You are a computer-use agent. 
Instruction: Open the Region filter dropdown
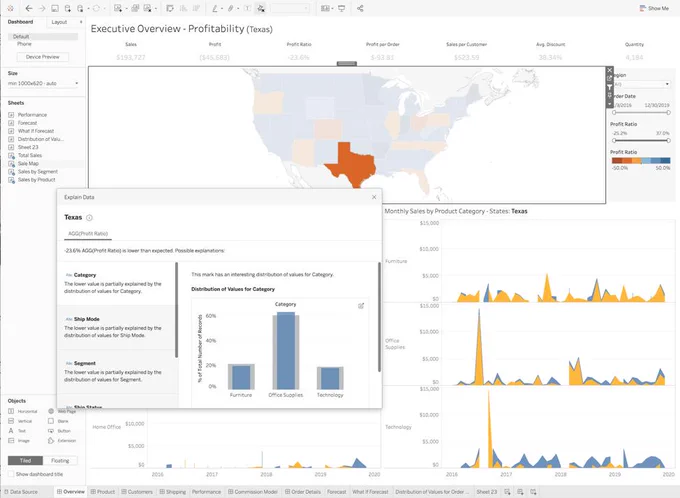[642, 84]
